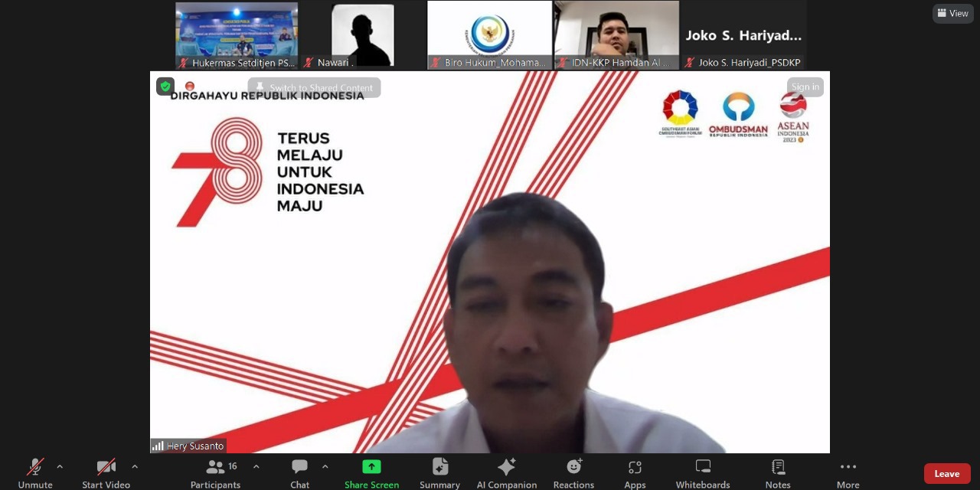Open the Chat panel

pos(299,473)
